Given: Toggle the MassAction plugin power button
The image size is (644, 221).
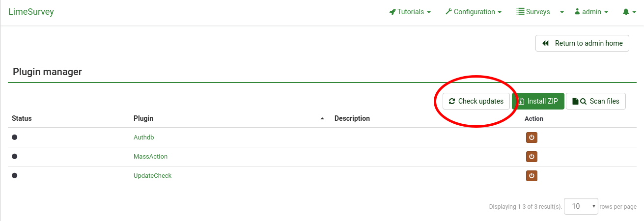Looking at the screenshot, I should click(532, 157).
